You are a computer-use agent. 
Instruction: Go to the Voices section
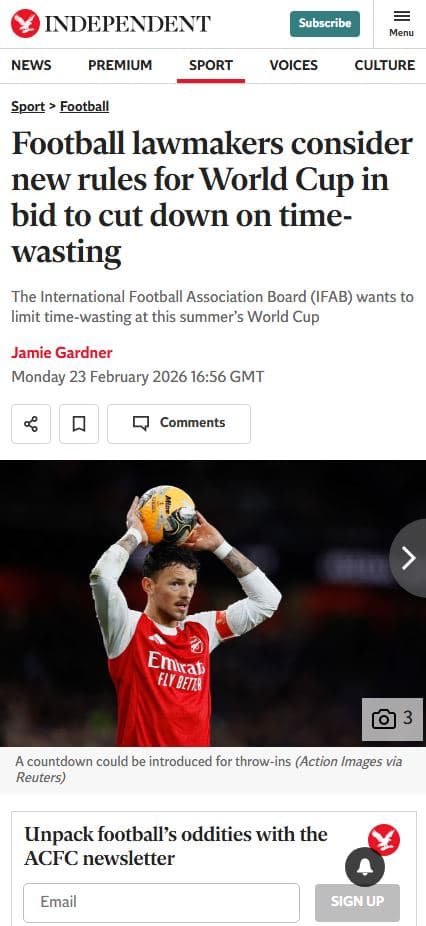point(294,65)
